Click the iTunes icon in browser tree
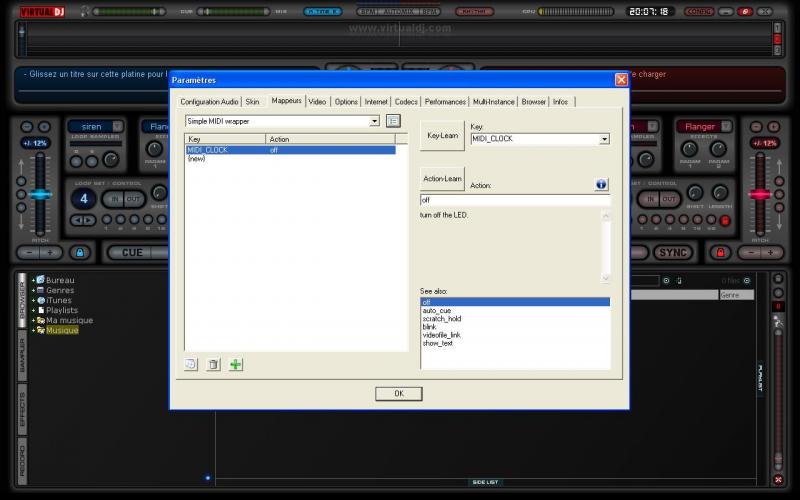 [x=41, y=300]
